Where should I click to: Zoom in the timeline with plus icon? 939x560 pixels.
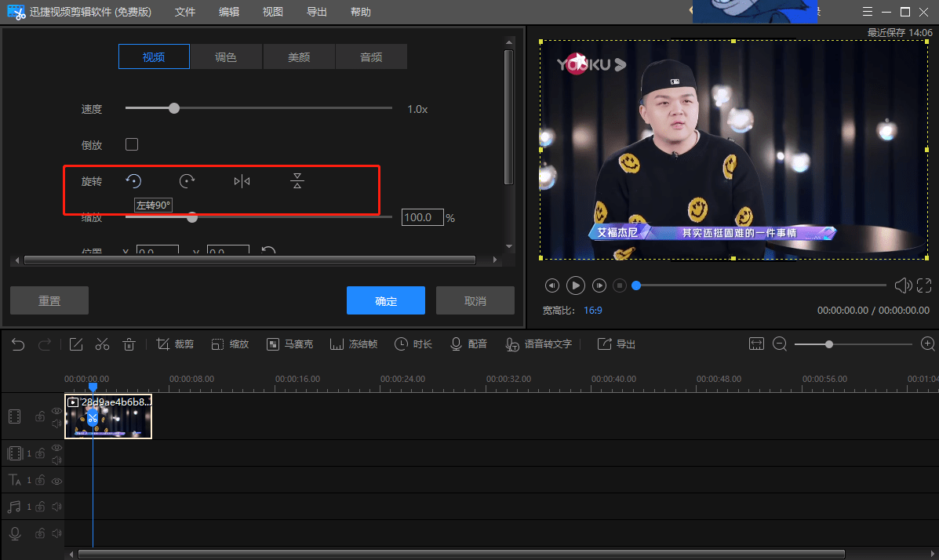click(927, 344)
